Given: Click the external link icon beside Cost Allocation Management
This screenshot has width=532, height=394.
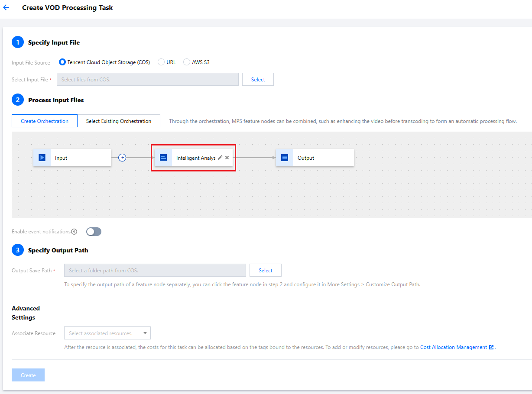Looking at the screenshot, I should [x=491, y=347].
